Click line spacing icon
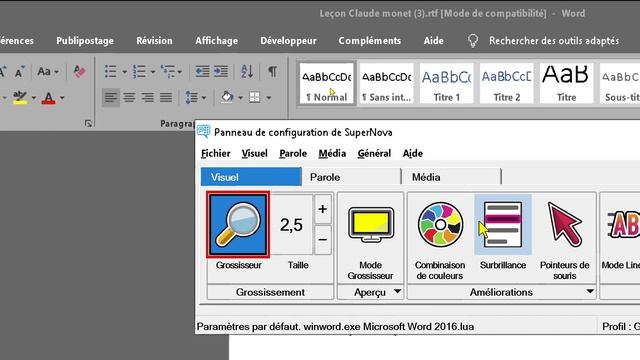This screenshot has width=640, height=360. coord(191,97)
